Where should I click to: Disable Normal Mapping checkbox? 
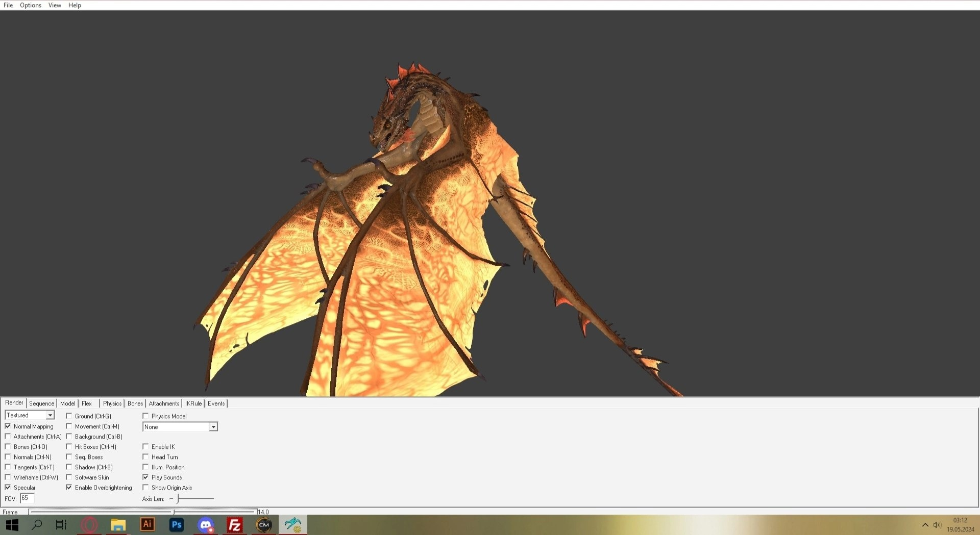[8, 426]
